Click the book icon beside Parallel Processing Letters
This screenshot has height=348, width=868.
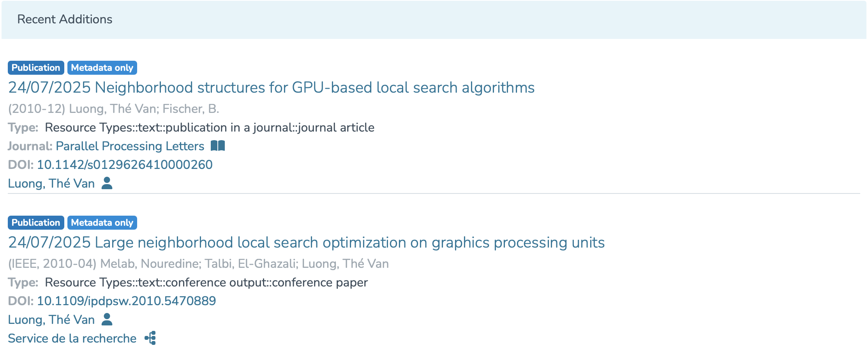(x=218, y=146)
